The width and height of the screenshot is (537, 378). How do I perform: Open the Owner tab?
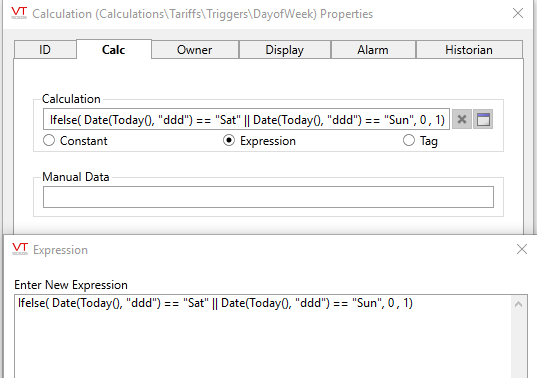click(195, 50)
